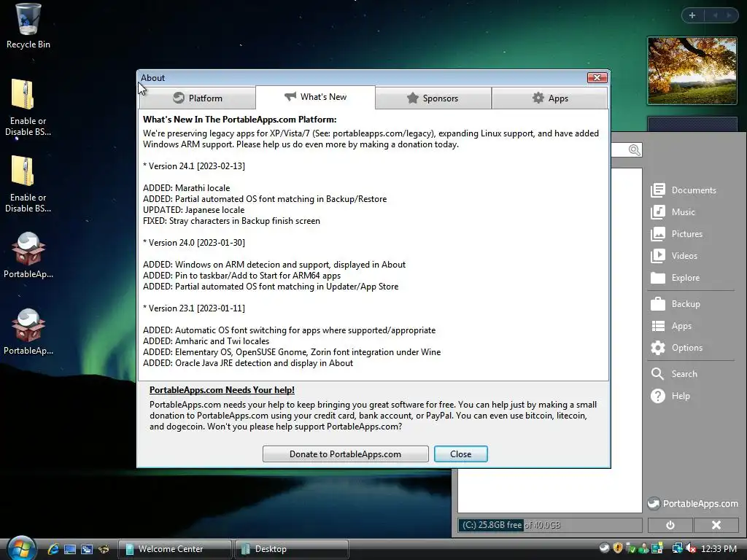Switch to Desktop taskbar button
Viewport: 747px width, 560px height.
pyautogui.click(x=292, y=549)
